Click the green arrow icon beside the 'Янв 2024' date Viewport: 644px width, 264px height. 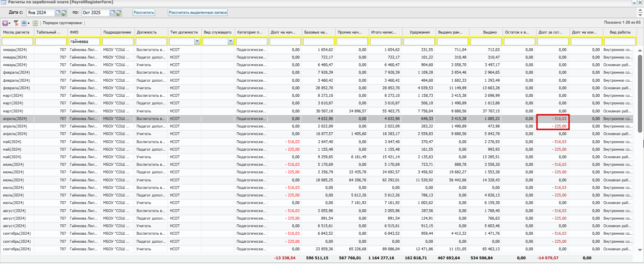64,12
